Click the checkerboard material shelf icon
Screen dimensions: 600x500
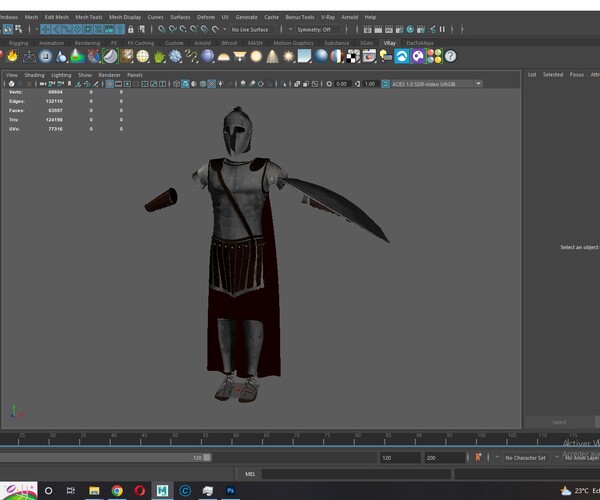point(353,56)
